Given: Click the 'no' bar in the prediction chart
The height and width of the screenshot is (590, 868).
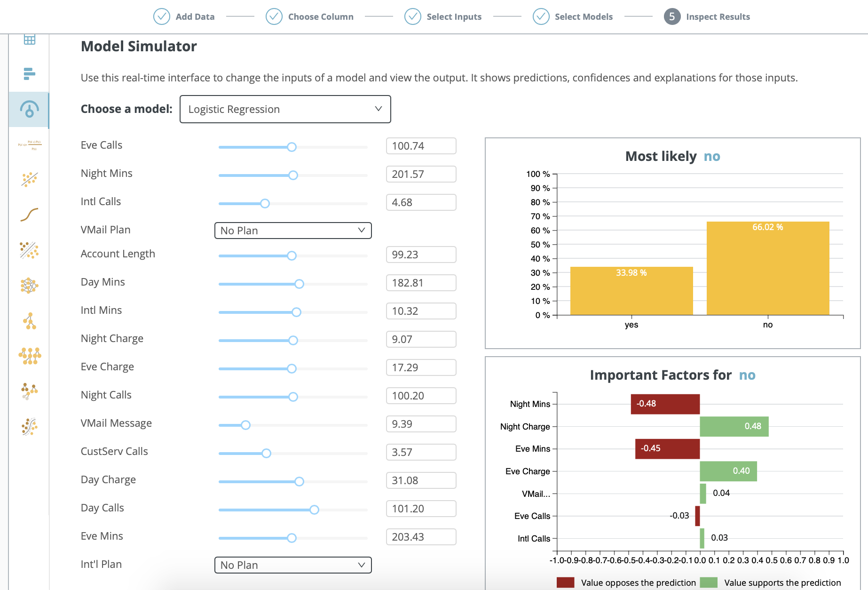Looking at the screenshot, I should coord(767,268).
